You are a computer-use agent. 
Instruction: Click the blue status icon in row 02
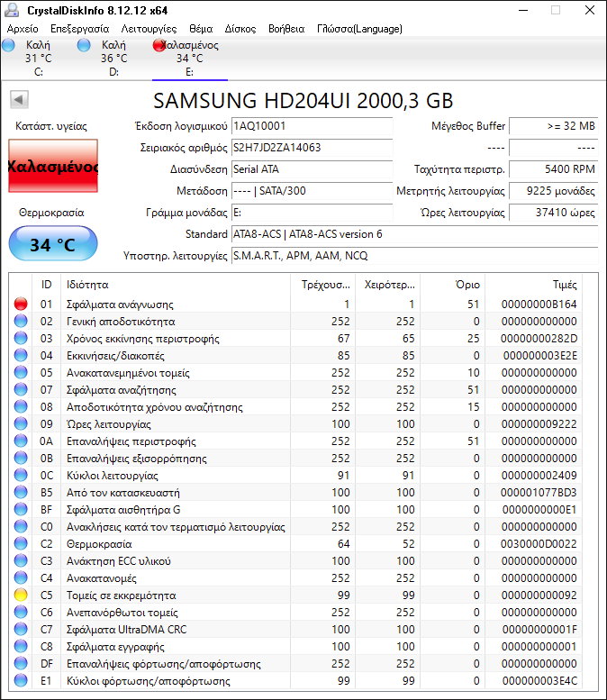[x=21, y=321]
